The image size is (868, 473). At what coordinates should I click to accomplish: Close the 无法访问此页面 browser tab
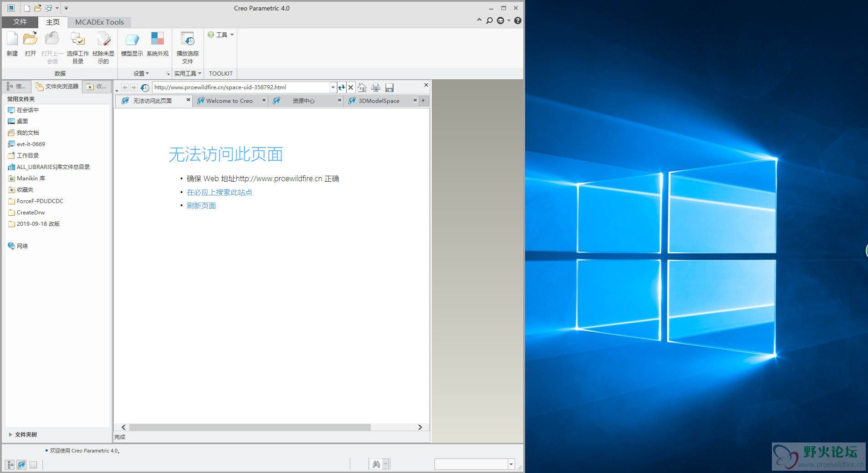pos(188,100)
